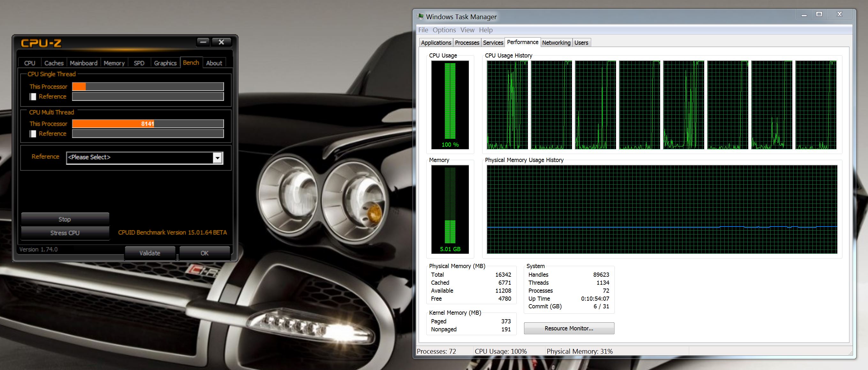Switch to the Applications tab in Task Manager
The image size is (868, 370).
(x=436, y=43)
